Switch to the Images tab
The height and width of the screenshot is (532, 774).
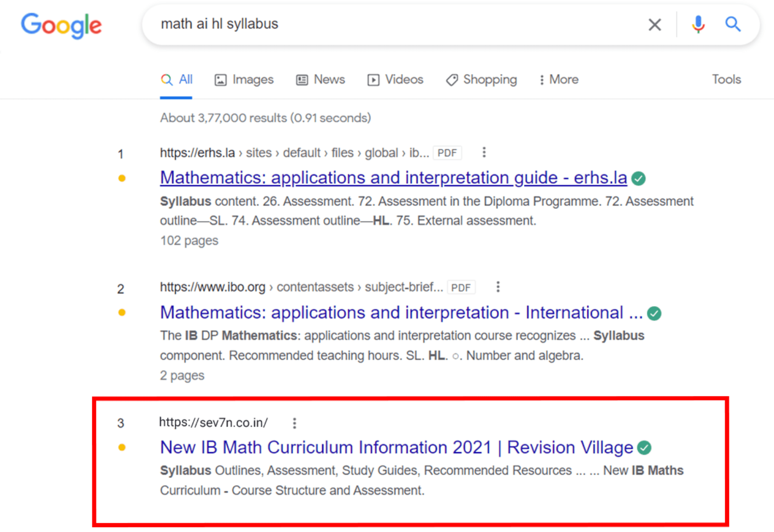click(x=244, y=80)
